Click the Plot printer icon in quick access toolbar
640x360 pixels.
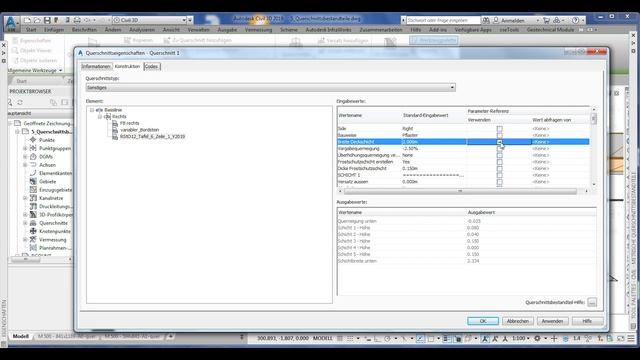(77, 20)
